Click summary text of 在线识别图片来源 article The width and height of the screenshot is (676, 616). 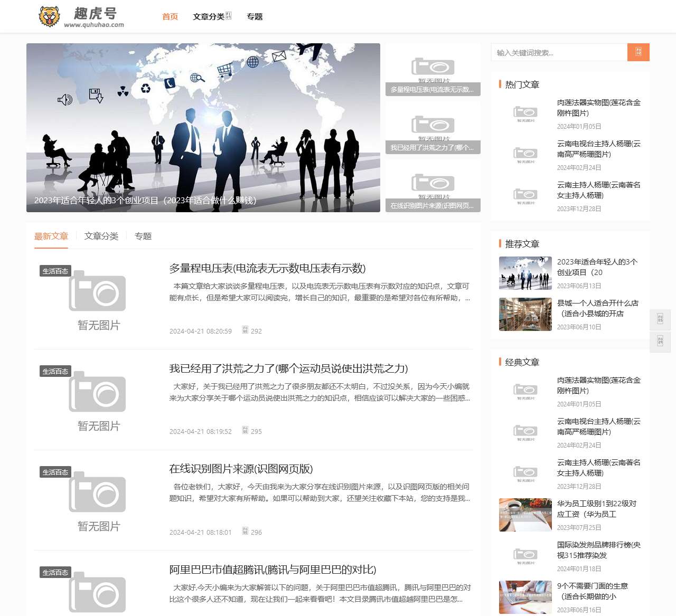(320, 492)
